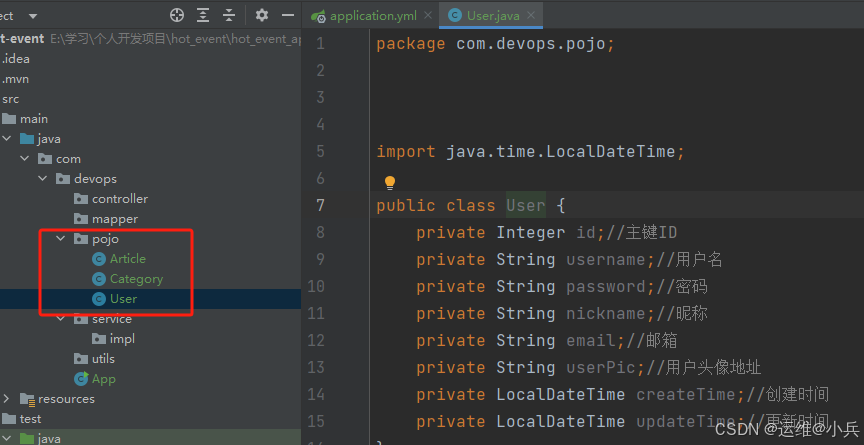Select the controller package
The height and width of the screenshot is (445, 864).
(120, 199)
